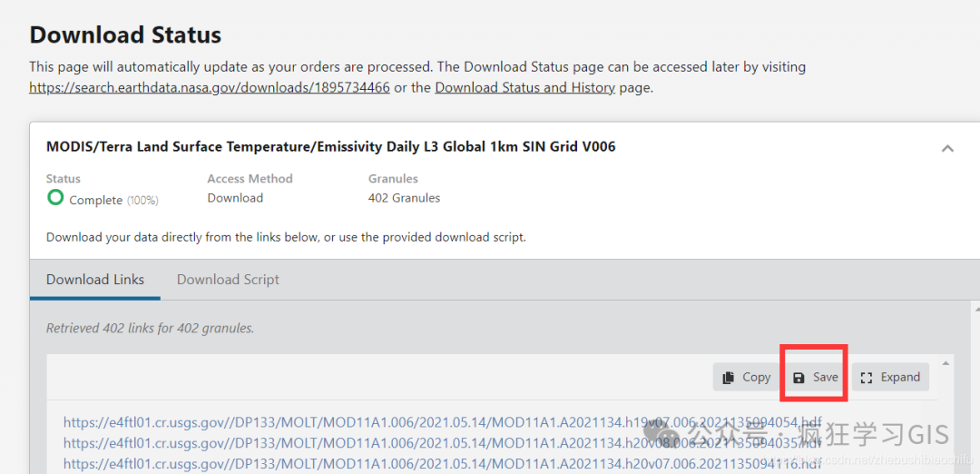Click the outer panel scroll up arrow
This screenshot has width=980, height=474.
coord(975,307)
